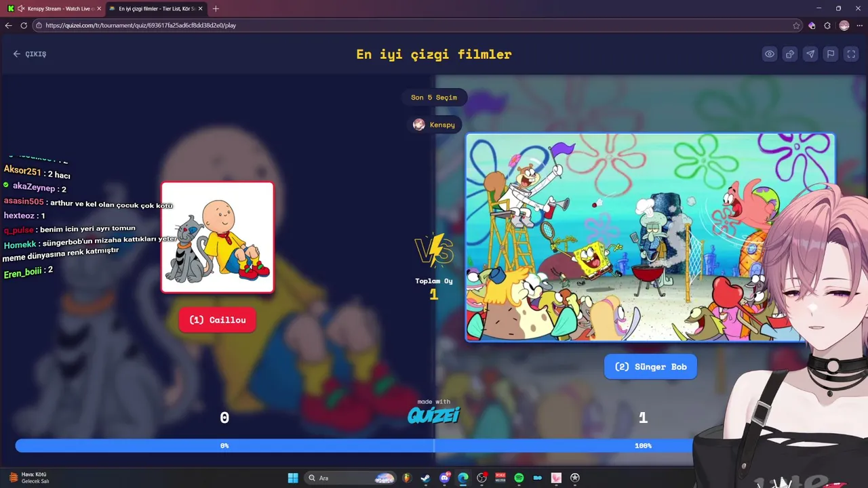
Task: Click chat username Aksor251
Action: pos(22,171)
